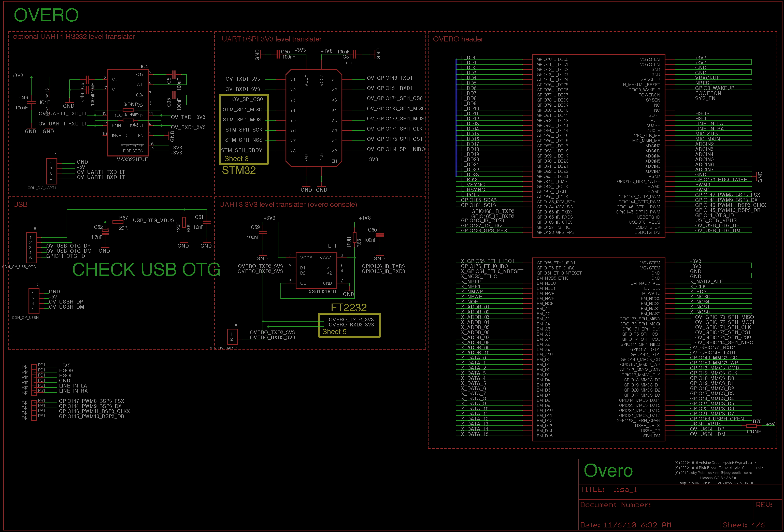Image resolution: width=784 pixels, height=532 pixels.
Task: Select capacitor C50 designator
Action: tap(286, 52)
